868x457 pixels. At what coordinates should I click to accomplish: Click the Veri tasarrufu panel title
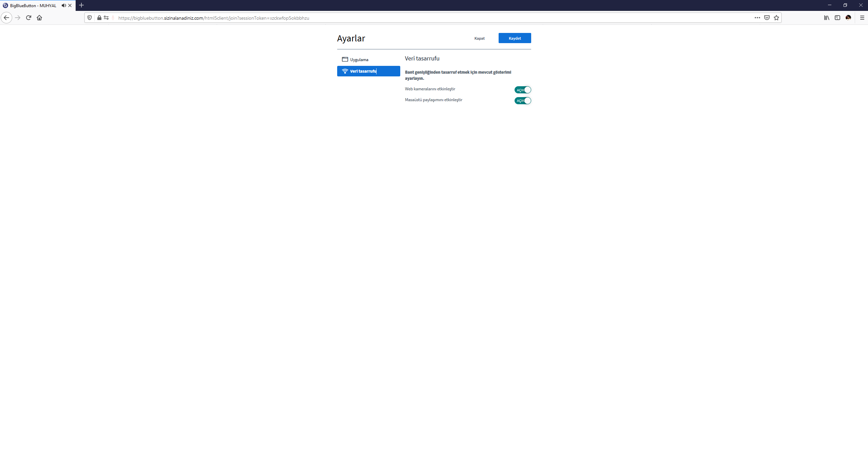[422, 58]
